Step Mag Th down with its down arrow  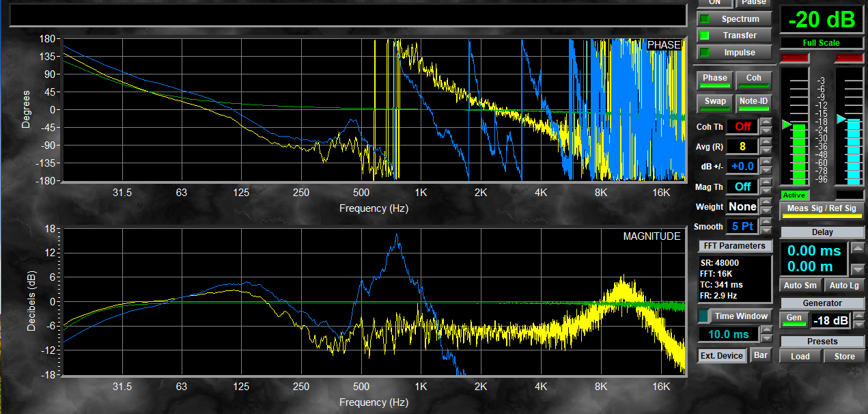click(766, 191)
